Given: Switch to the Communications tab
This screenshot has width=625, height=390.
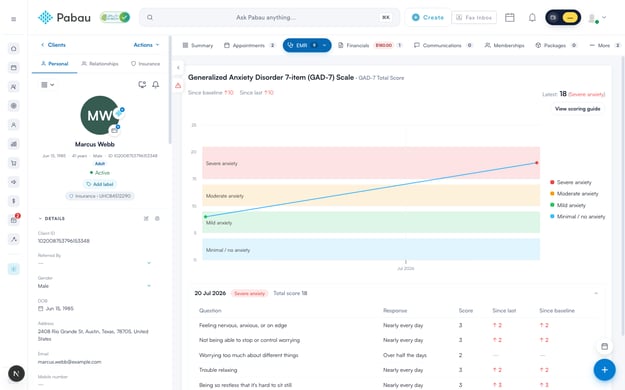Looking at the screenshot, I should pos(443,45).
